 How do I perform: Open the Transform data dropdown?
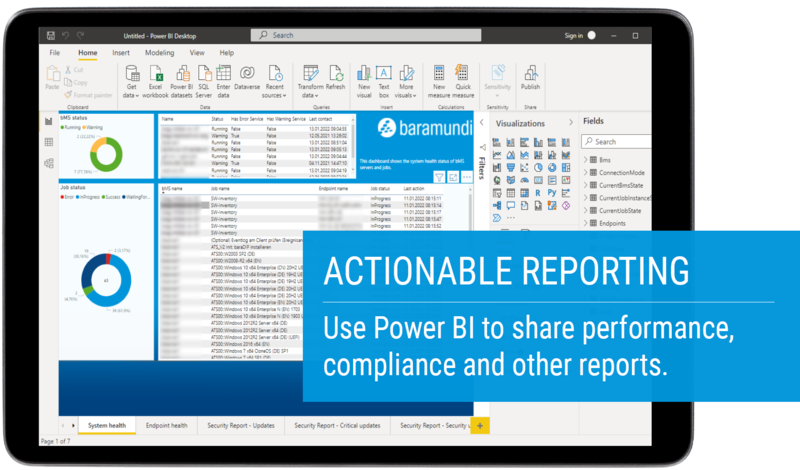(310, 82)
